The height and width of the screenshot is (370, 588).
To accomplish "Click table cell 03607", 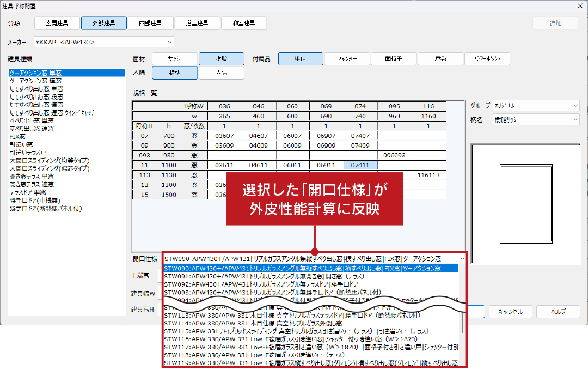I will click(225, 136).
